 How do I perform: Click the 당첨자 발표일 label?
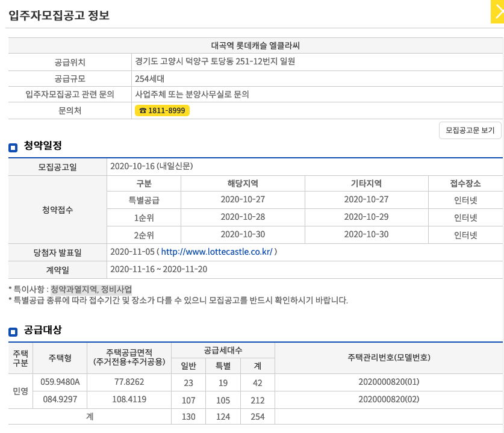click(x=58, y=253)
